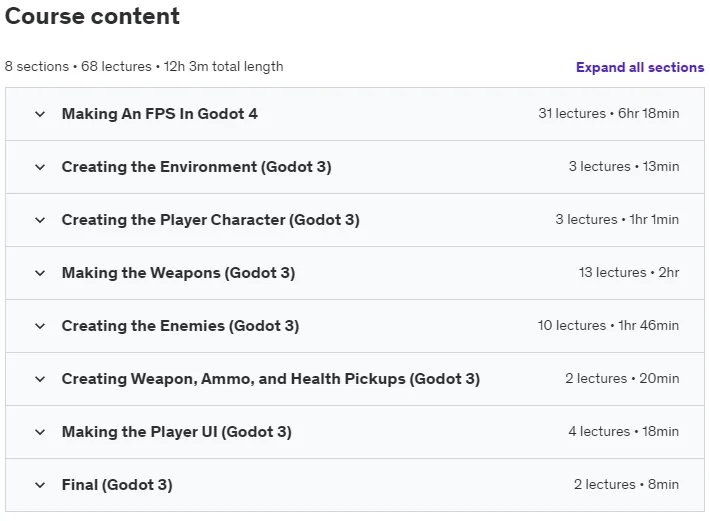710x521 pixels.
Task: Expand chevron beside Creating the Enemies (Godot 3)
Action: pyautogui.click(x=40, y=326)
